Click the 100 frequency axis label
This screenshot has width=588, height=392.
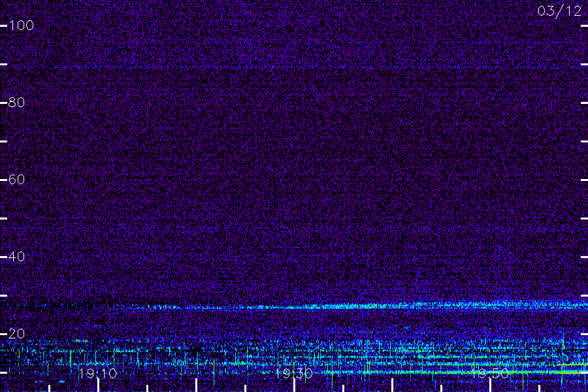(x=22, y=25)
